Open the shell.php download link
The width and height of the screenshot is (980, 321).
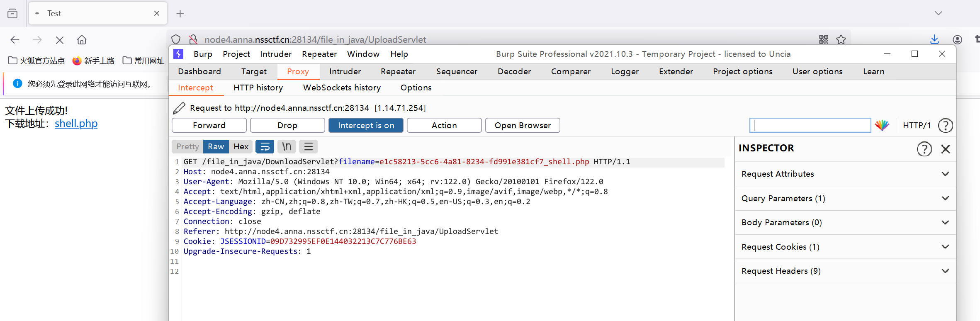pyautogui.click(x=76, y=124)
